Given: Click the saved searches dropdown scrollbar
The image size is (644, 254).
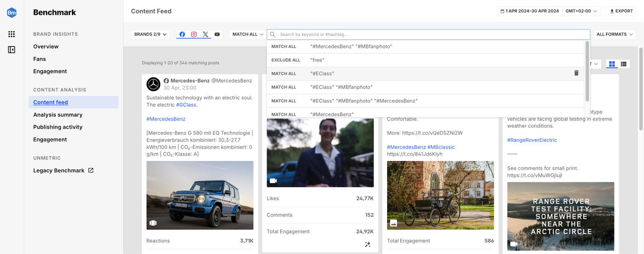Looking at the screenshot, I should (587, 72).
